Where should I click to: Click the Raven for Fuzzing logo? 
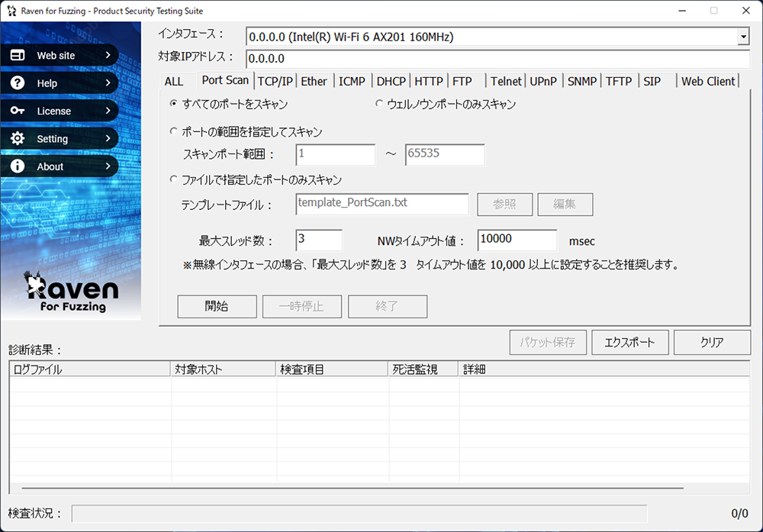[x=72, y=292]
